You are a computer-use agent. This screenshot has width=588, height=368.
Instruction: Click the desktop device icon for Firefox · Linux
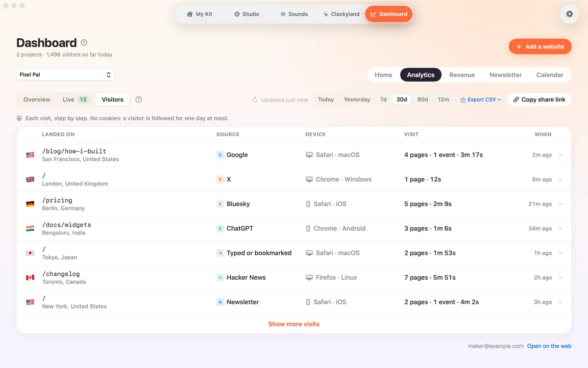(x=309, y=278)
